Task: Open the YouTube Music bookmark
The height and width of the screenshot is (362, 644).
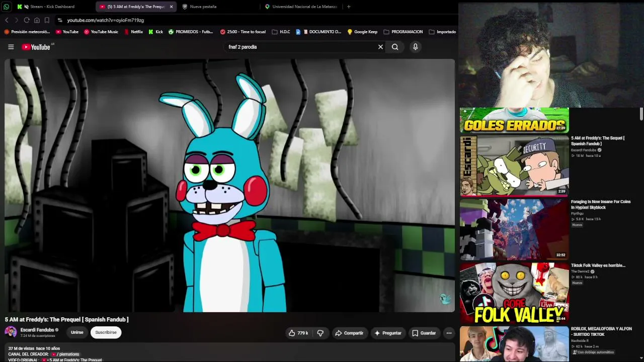Action: (x=101, y=32)
